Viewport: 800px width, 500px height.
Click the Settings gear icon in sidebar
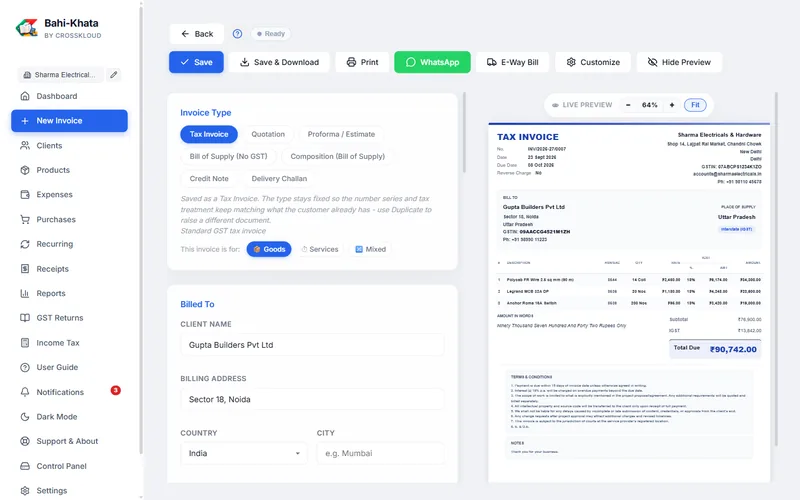pyautogui.click(x=24, y=491)
